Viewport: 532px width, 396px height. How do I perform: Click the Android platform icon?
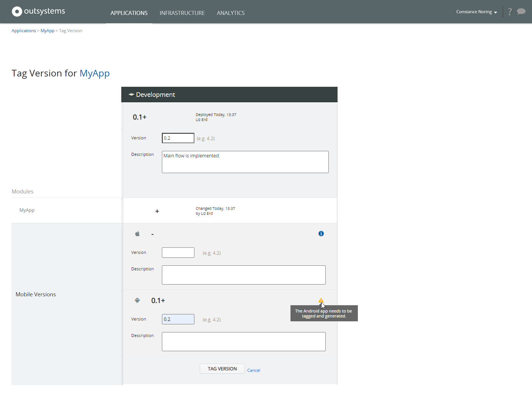pyautogui.click(x=137, y=301)
